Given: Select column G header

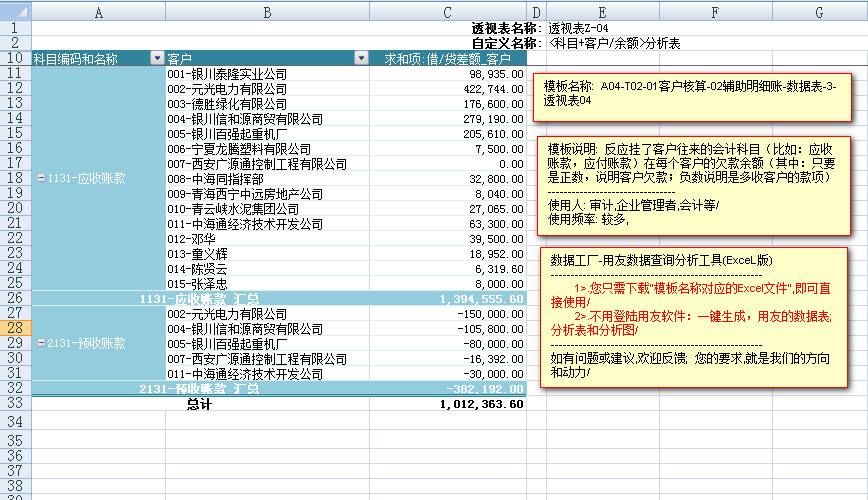Looking at the screenshot, I should point(818,12).
